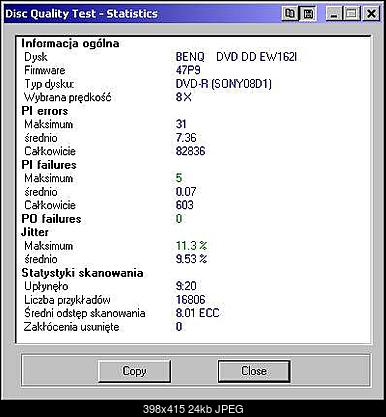Maximize the Disc Quality Test window

[351, 14]
